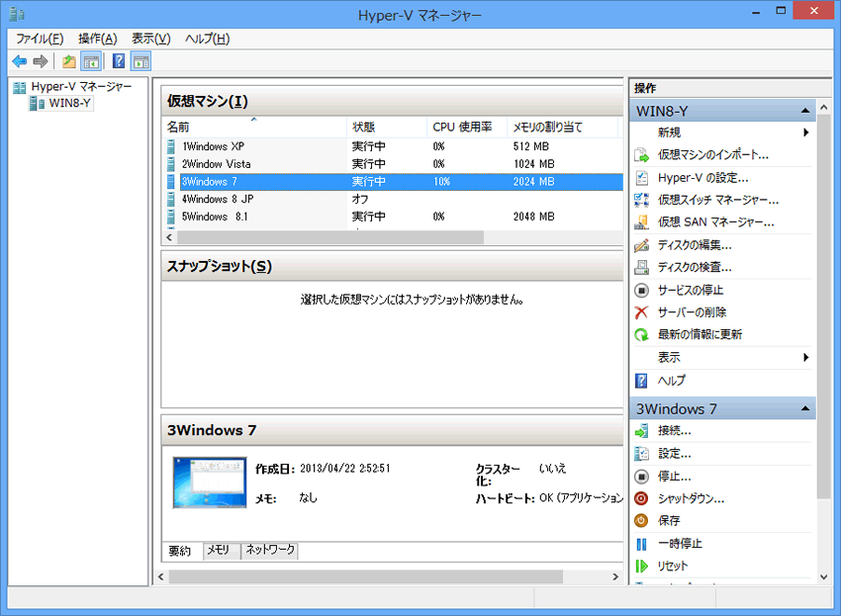Viewport: 841px width, 616px height.
Task: Click the blue Help toolbar icon
Action: click(x=119, y=61)
